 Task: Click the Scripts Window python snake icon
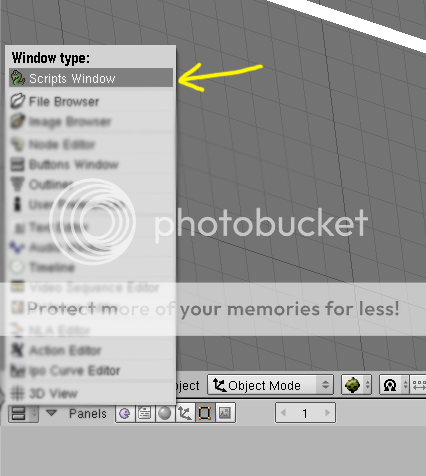(x=17, y=78)
